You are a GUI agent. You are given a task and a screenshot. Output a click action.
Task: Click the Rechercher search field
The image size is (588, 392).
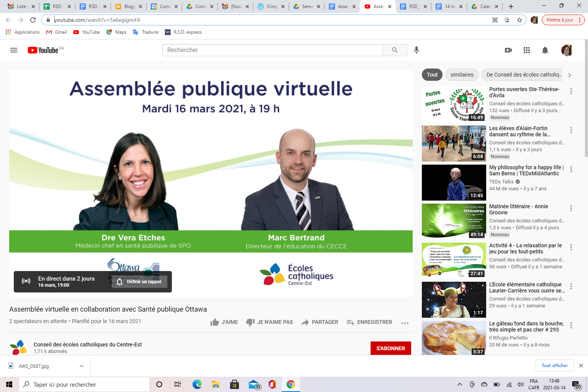(273, 50)
